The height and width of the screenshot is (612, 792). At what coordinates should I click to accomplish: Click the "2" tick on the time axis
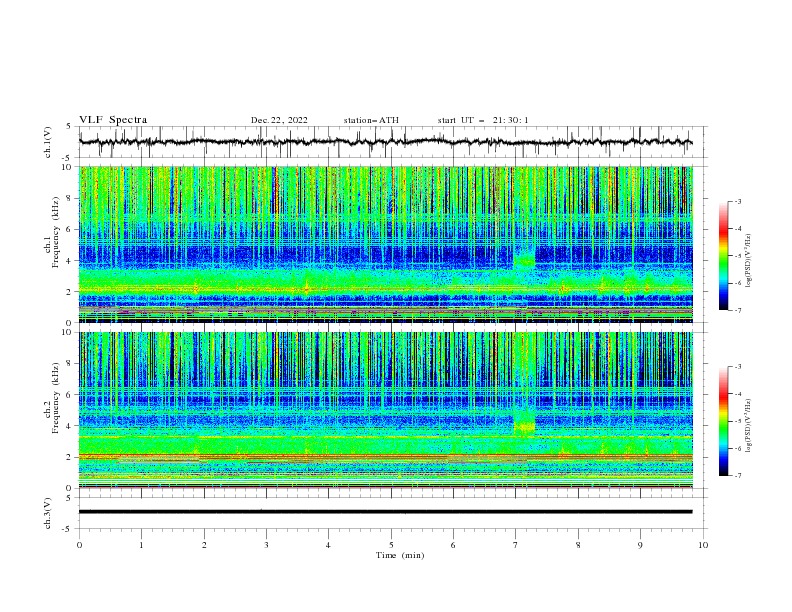204,545
